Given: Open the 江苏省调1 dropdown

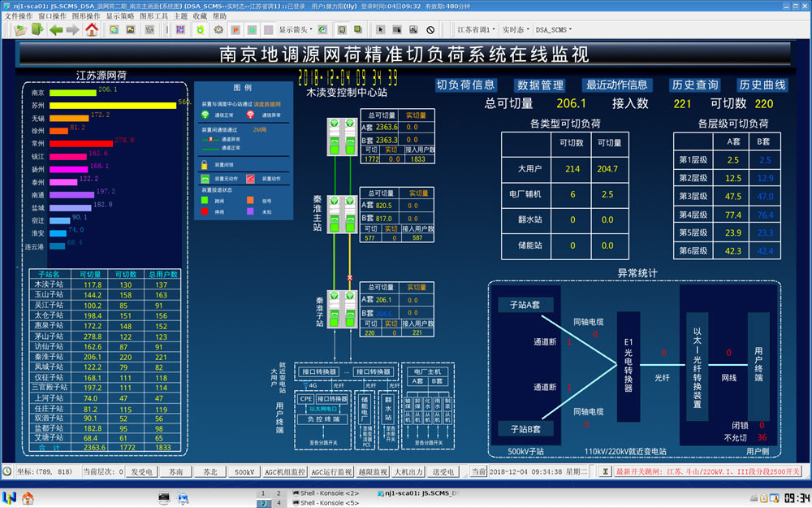Looking at the screenshot, I should (x=477, y=30).
